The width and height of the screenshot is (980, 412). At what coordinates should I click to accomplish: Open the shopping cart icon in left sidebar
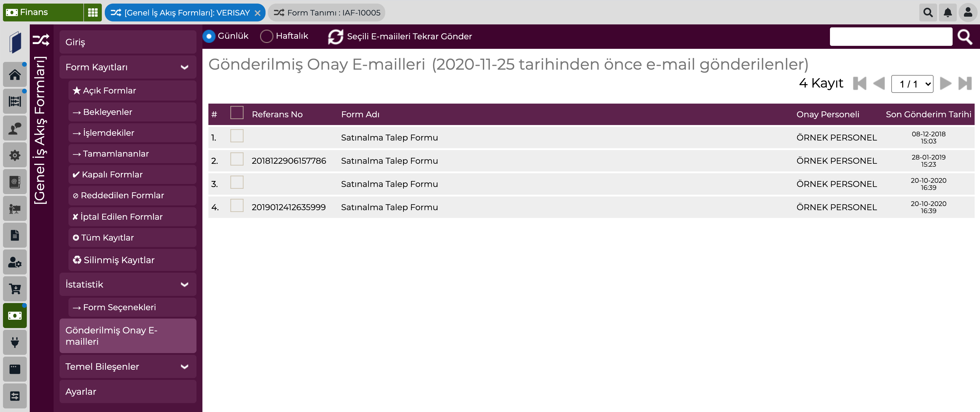[15, 289]
